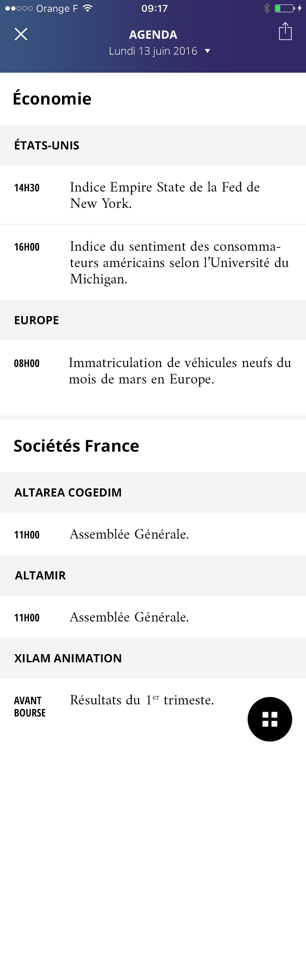This screenshot has height=980, width=306.
Task: Tap the battery indicator icon
Action: [x=284, y=9]
